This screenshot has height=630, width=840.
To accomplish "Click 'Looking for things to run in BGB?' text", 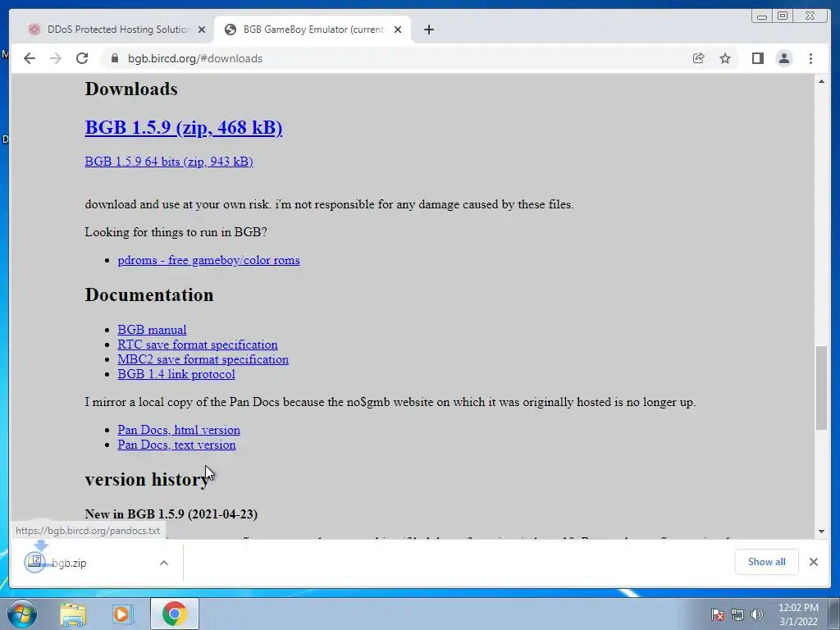I will (x=176, y=232).
